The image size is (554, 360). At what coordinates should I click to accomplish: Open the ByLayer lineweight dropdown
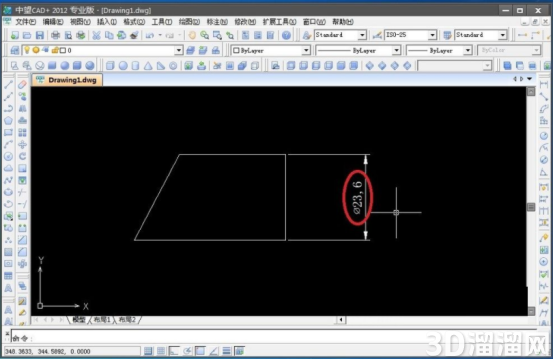click(468, 51)
